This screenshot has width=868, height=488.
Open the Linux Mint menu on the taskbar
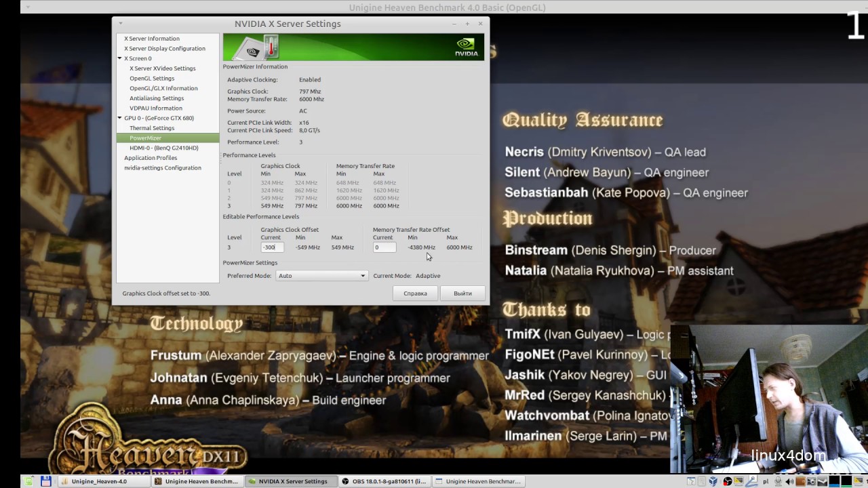[28, 481]
